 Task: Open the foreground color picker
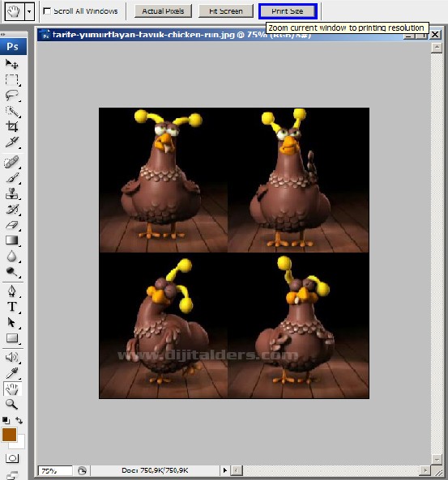click(x=9, y=435)
